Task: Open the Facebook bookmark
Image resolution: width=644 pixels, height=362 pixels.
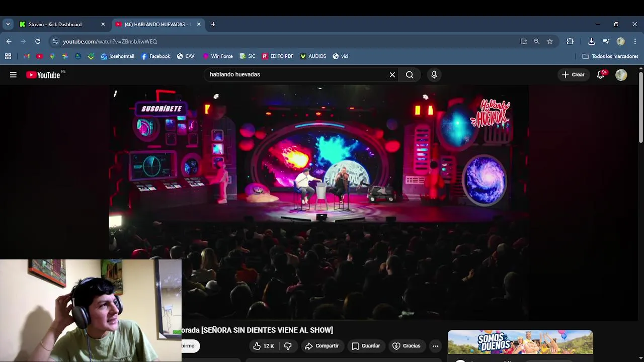Action: pos(155,56)
